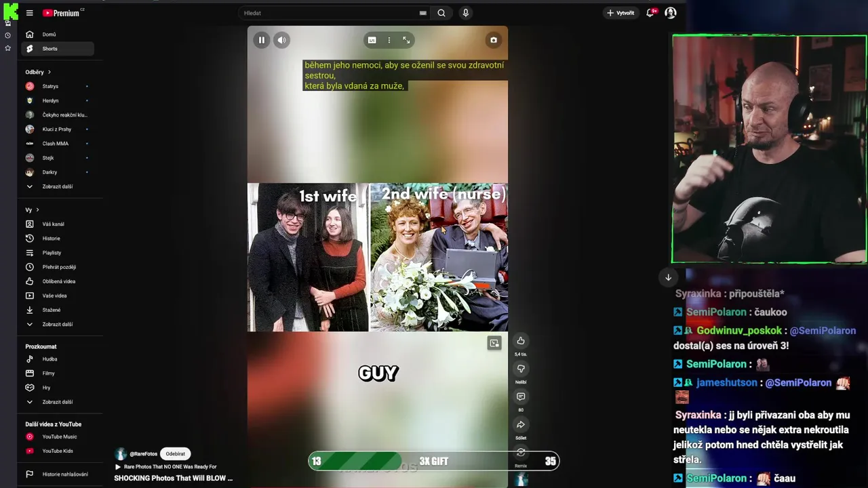The image size is (868, 488).
Task: Open the account avatar menu
Action: tap(671, 13)
